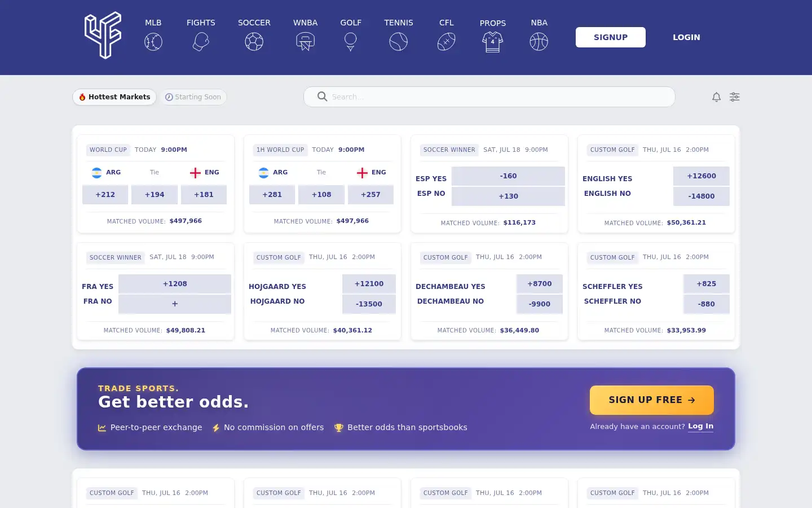Pick SCHEFFLER NO odds -880
The height and width of the screenshot is (508, 812).
[707, 304]
